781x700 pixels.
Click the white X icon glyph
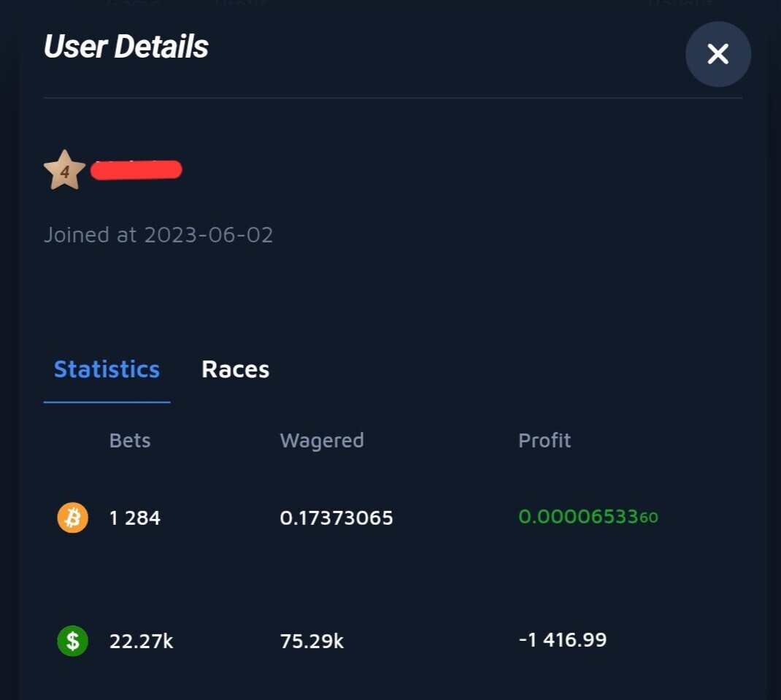pos(717,54)
